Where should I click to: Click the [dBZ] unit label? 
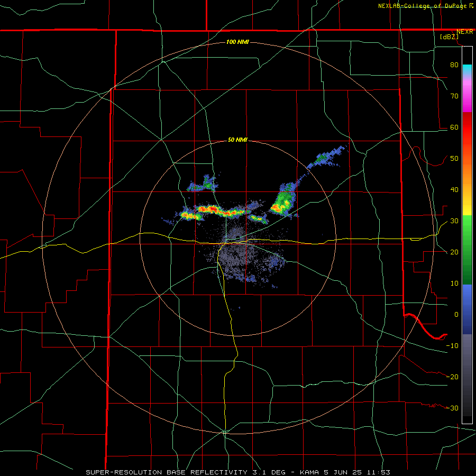click(x=449, y=37)
